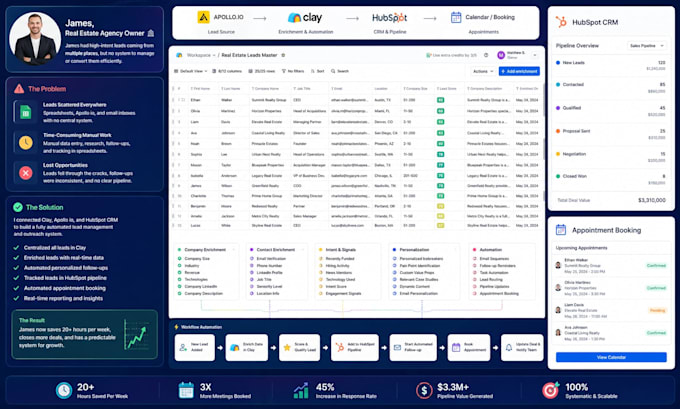Click the Pending badge for Liam Davis appointment

(x=657, y=310)
